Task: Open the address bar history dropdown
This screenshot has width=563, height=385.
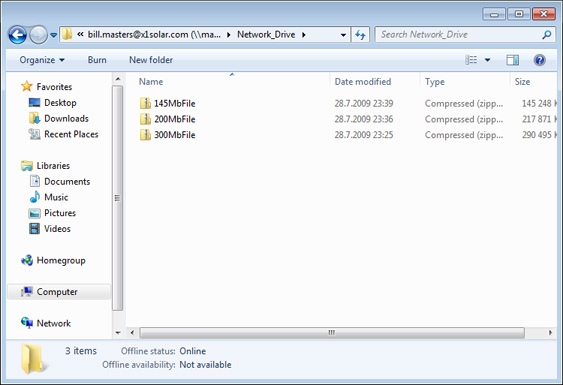Action: 343,35
